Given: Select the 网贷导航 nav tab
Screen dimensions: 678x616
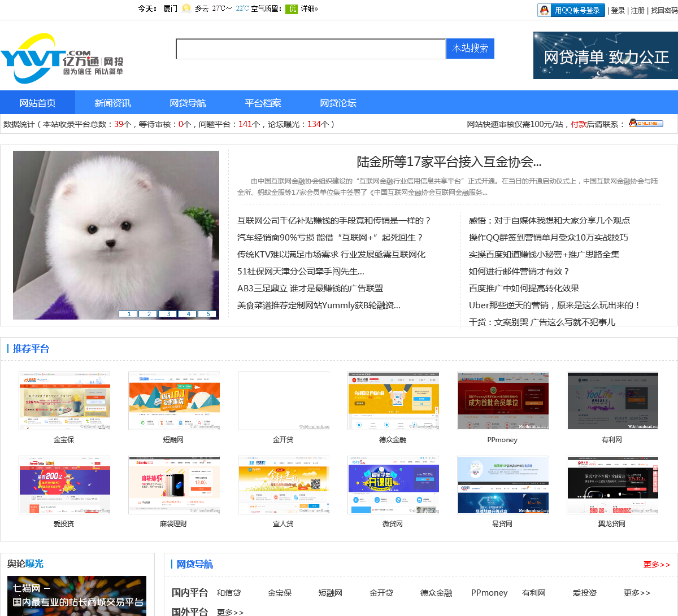Looking at the screenshot, I should [188, 103].
